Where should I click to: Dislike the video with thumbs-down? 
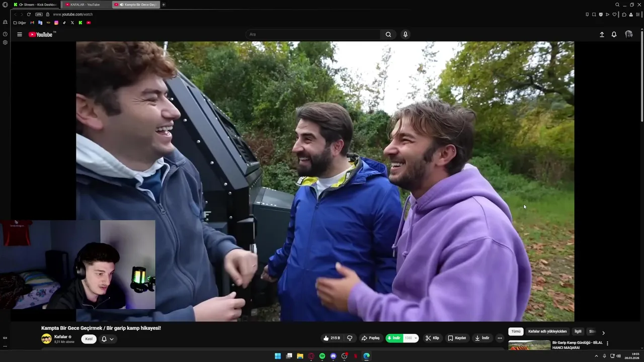(350, 338)
